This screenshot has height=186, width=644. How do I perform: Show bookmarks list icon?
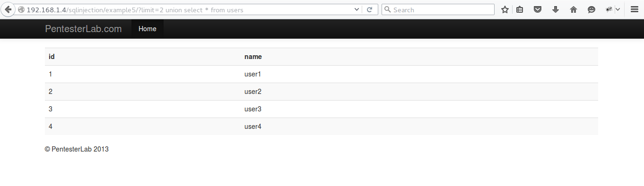click(x=520, y=9)
